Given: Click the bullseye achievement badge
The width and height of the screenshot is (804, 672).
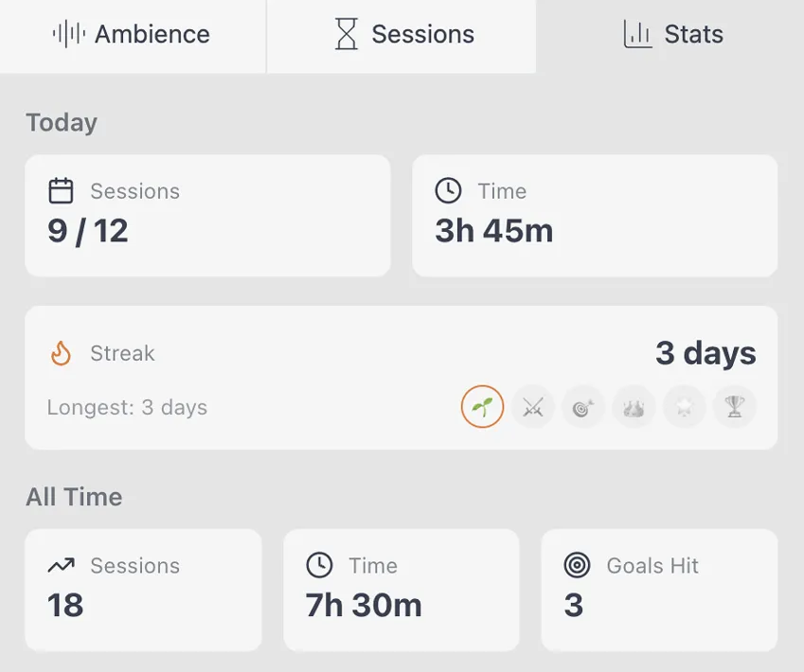Looking at the screenshot, I should [x=583, y=406].
